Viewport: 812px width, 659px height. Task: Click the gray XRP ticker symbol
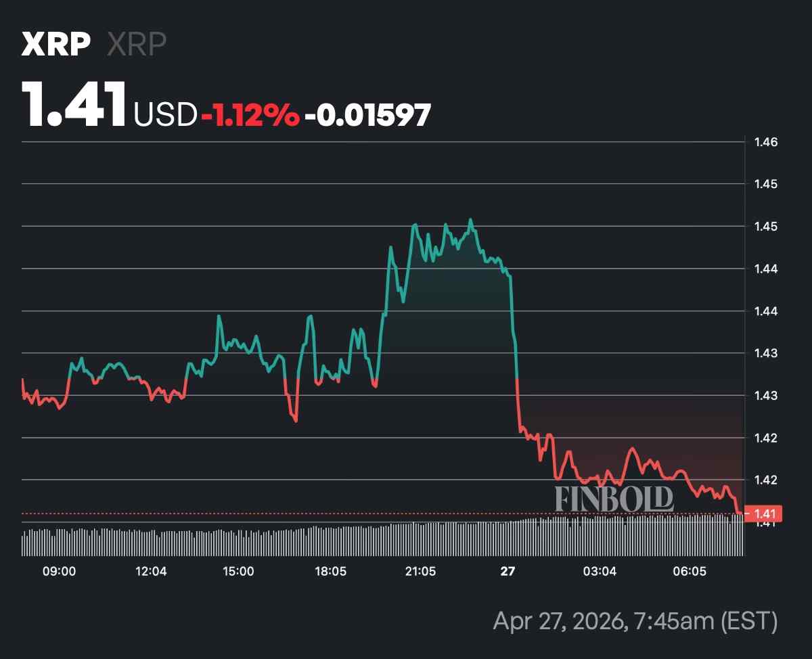137,45
